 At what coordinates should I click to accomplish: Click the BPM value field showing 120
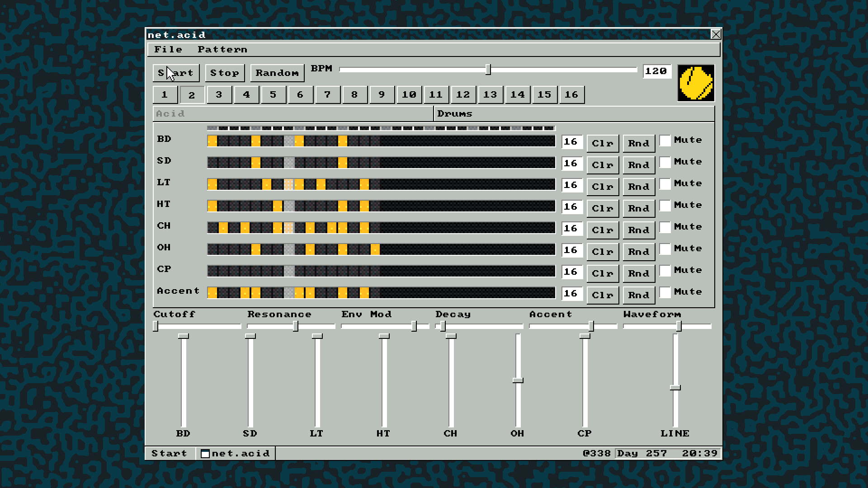pos(657,71)
